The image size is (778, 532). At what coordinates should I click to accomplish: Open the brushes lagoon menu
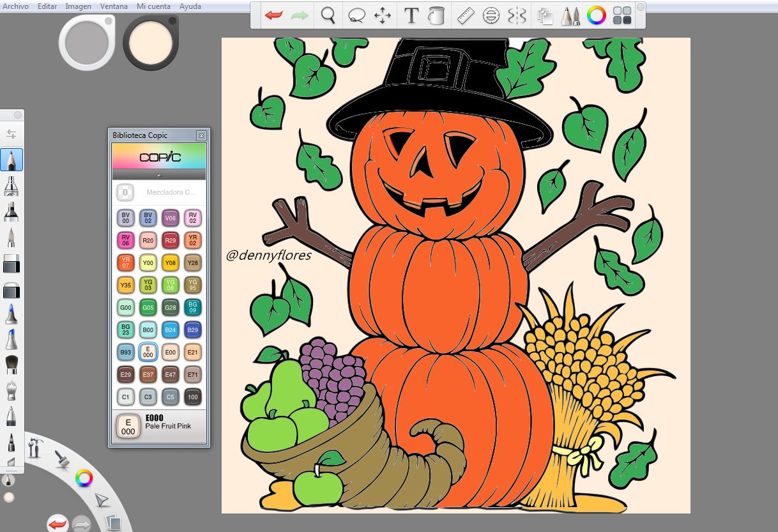point(61,459)
